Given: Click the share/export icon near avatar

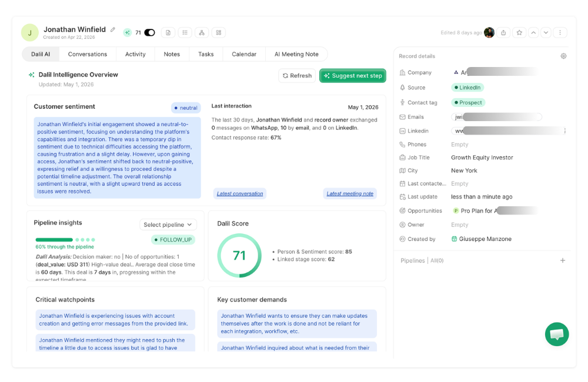Looking at the screenshot, I should [503, 32].
